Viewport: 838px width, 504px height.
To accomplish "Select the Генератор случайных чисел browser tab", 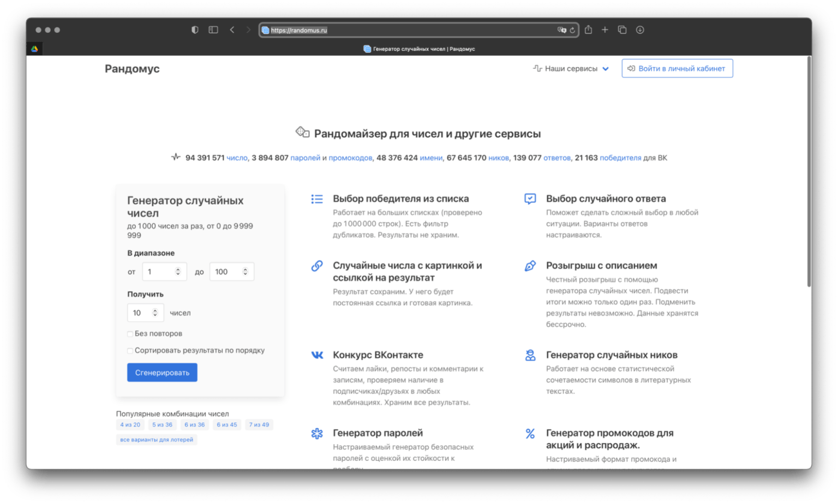I will tap(419, 49).
